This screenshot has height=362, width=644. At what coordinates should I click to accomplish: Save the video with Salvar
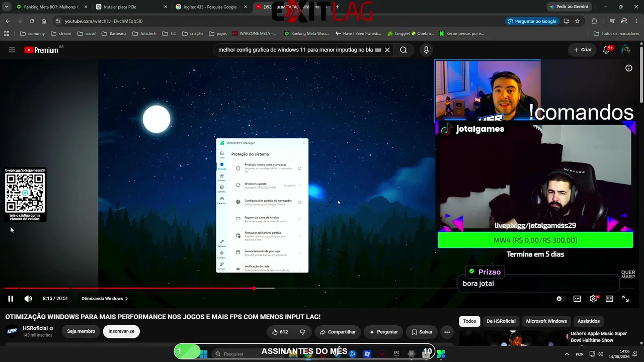(x=422, y=332)
